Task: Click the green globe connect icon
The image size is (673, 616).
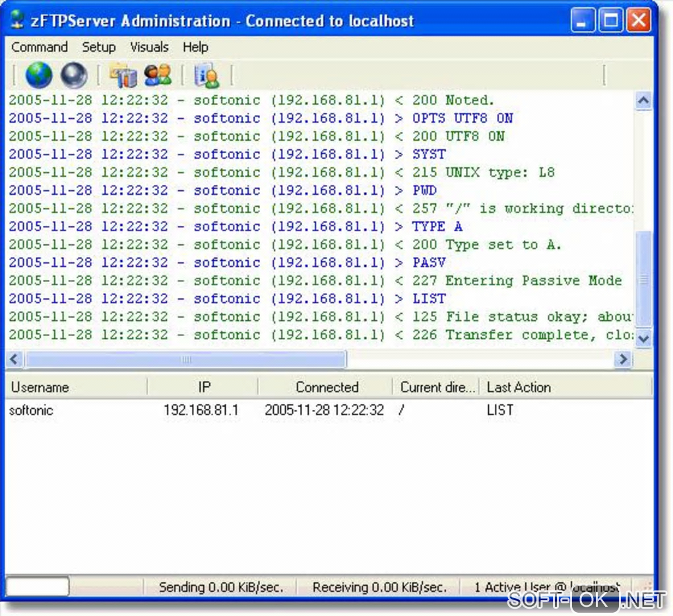Action: click(x=39, y=75)
